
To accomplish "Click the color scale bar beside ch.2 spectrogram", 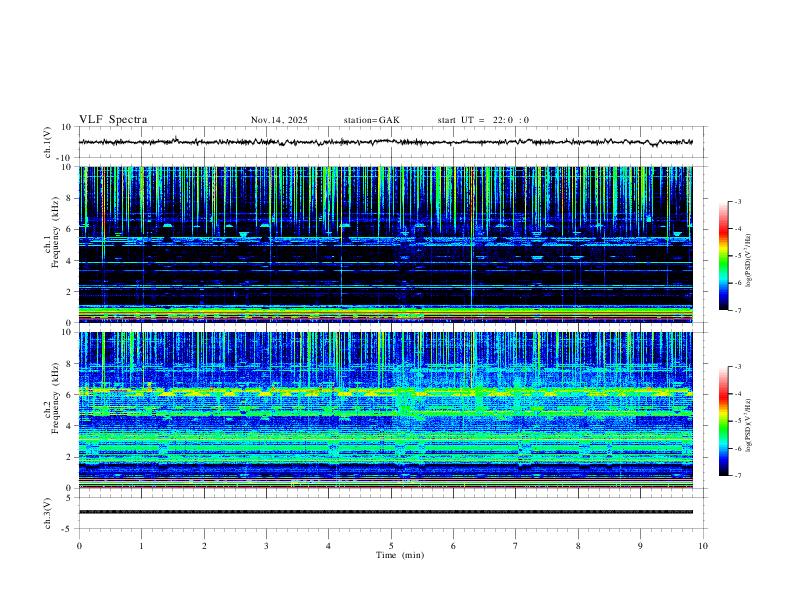I will (x=724, y=421).
